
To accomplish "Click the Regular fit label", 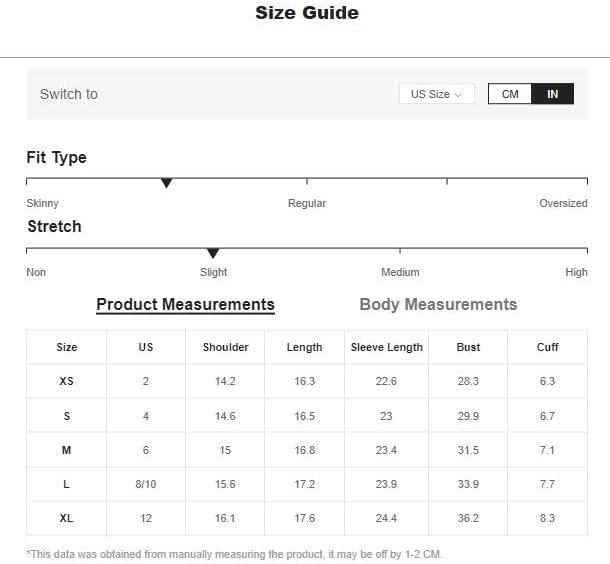I will tap(307, 203).
